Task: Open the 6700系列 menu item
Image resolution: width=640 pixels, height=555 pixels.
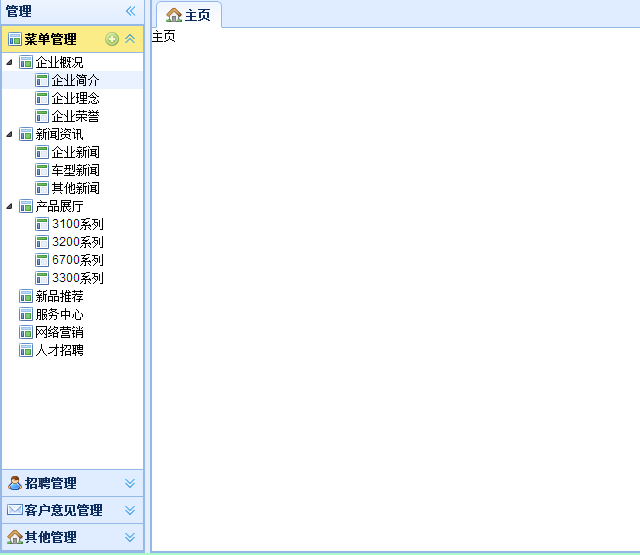Action: tap(78, 260)
